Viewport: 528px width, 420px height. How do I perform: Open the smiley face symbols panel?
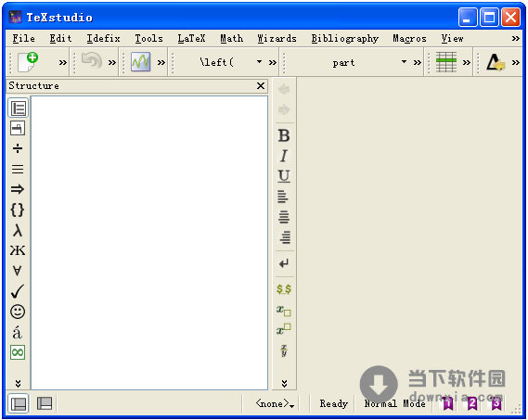(x=18, y=312)
